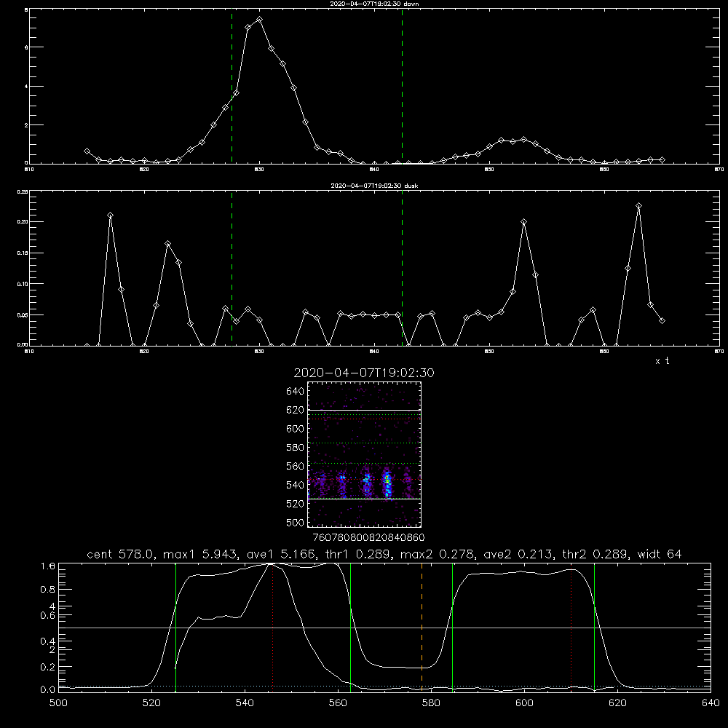Click the orange dashed center line in bottom plot
728x728 pixels.
[x=422, y=629]
